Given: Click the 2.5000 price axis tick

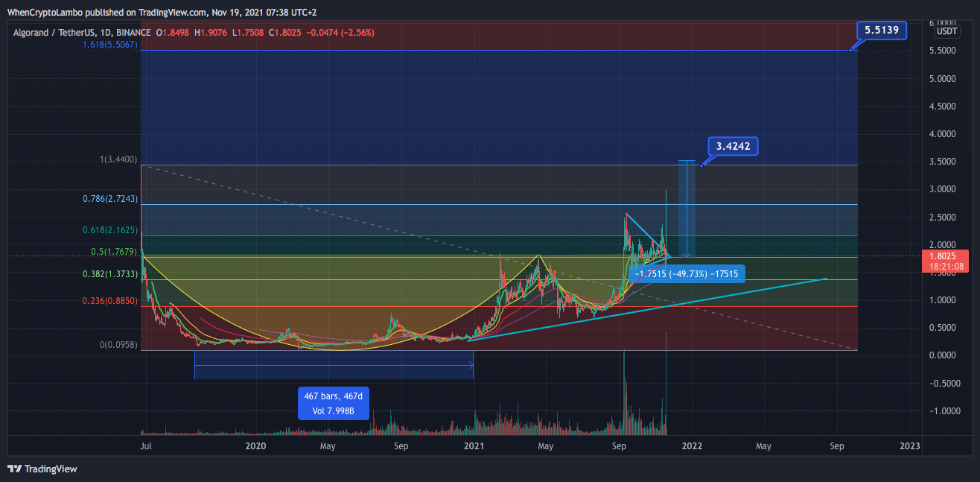Looking at the screenshot, I should pos(941,218).
